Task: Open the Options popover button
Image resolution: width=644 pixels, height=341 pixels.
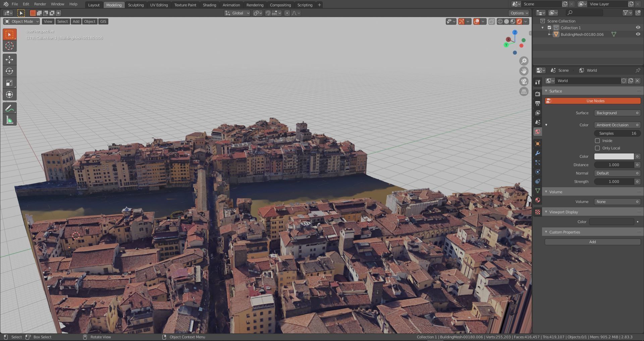Action: pos(519,13)
